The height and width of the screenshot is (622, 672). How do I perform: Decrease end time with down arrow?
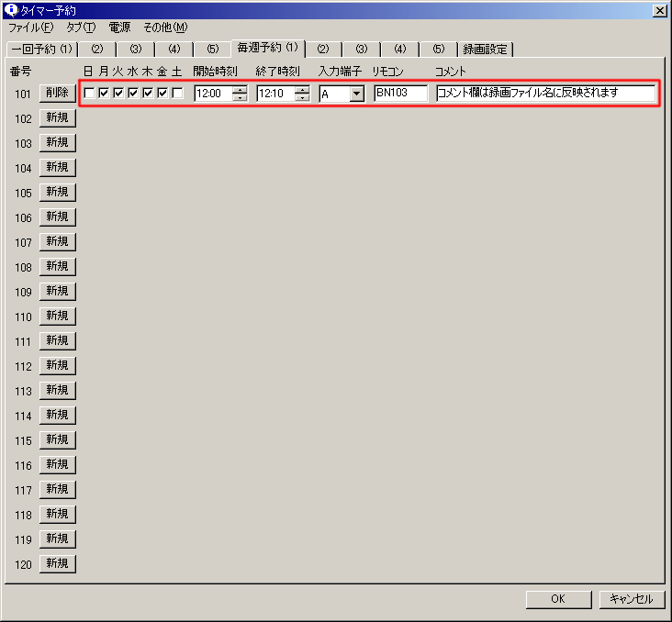pos(302,97)
